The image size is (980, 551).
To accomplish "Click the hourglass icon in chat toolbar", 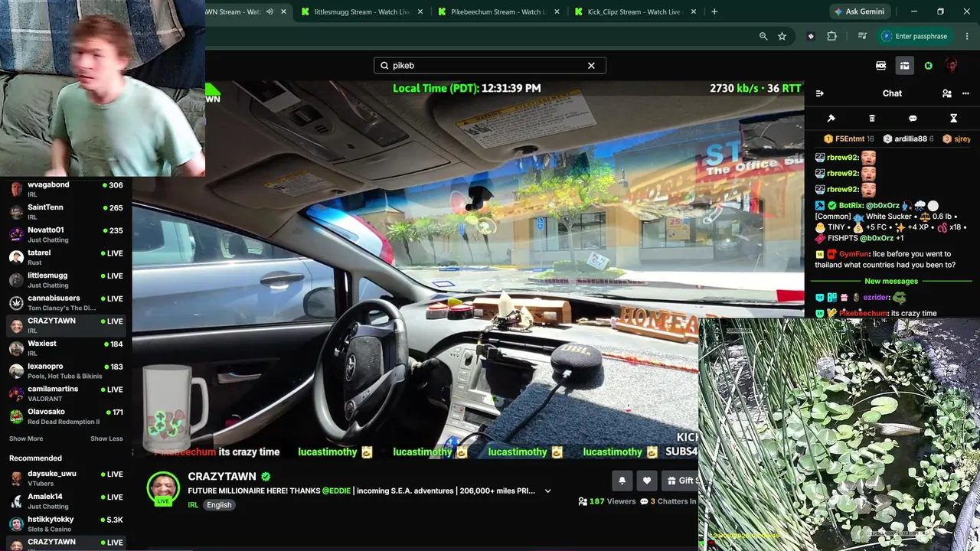I will (953, 119).
